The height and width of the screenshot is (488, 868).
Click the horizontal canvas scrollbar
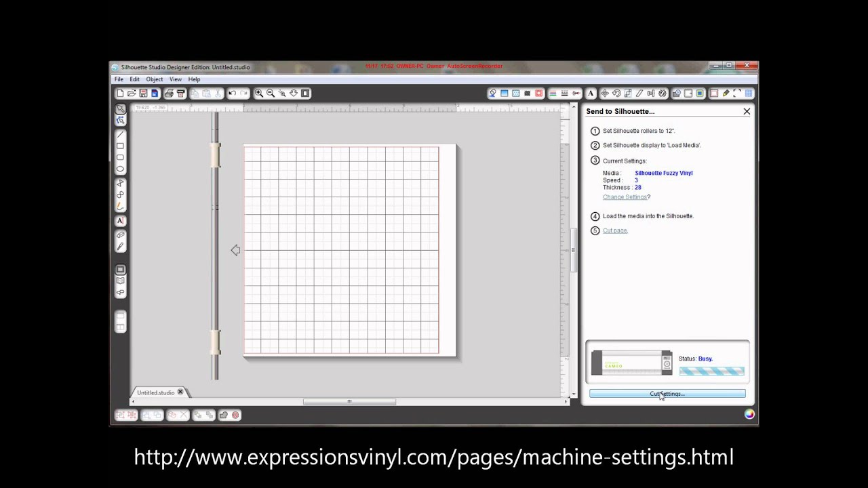click(349, 401)
